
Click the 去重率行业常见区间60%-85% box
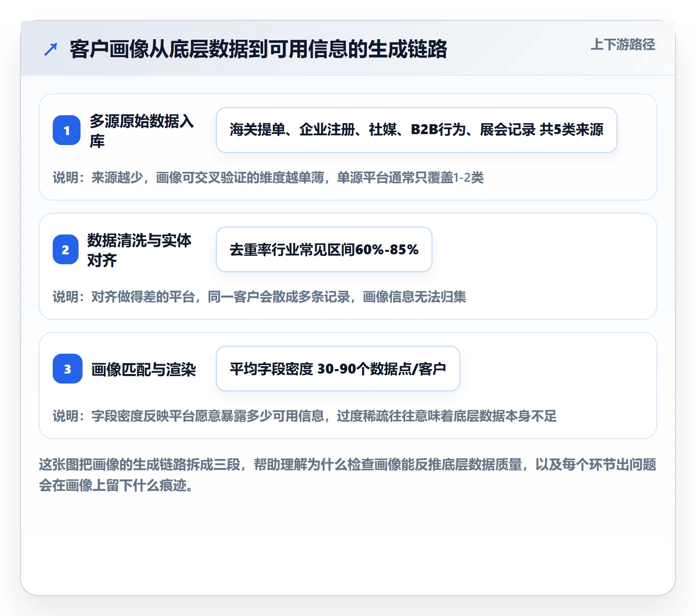pyautogui.click(x=324, y=249)
